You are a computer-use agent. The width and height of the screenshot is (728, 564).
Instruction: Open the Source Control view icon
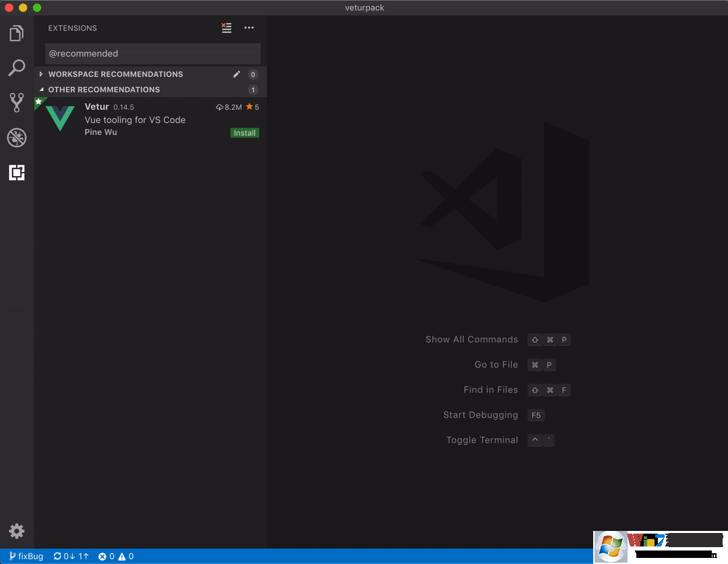(x=17, y=102)
